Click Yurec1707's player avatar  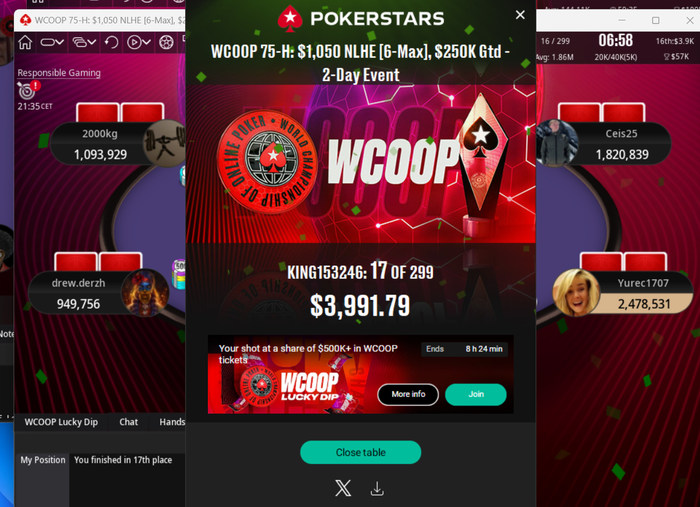click(x=576, y=293)
